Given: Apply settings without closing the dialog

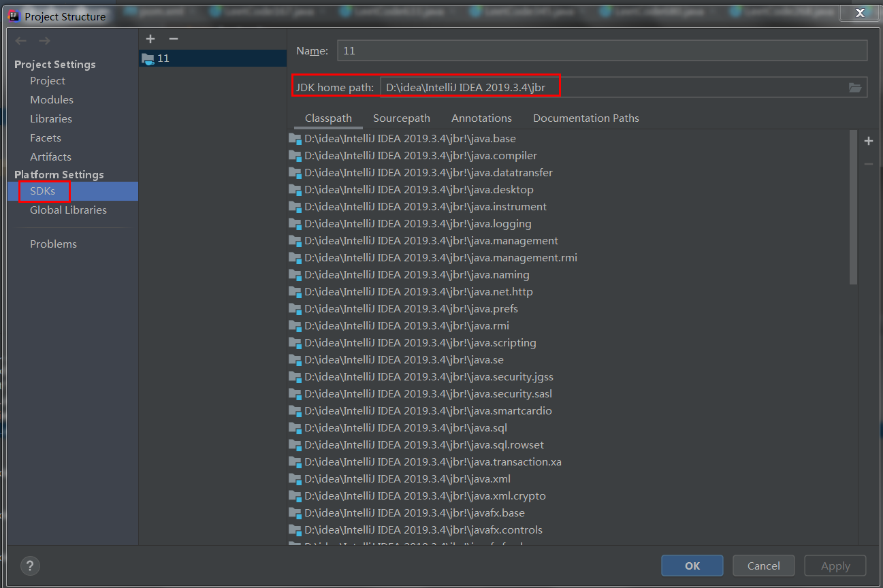Looking at the screenshot, I should click(835, 566).
